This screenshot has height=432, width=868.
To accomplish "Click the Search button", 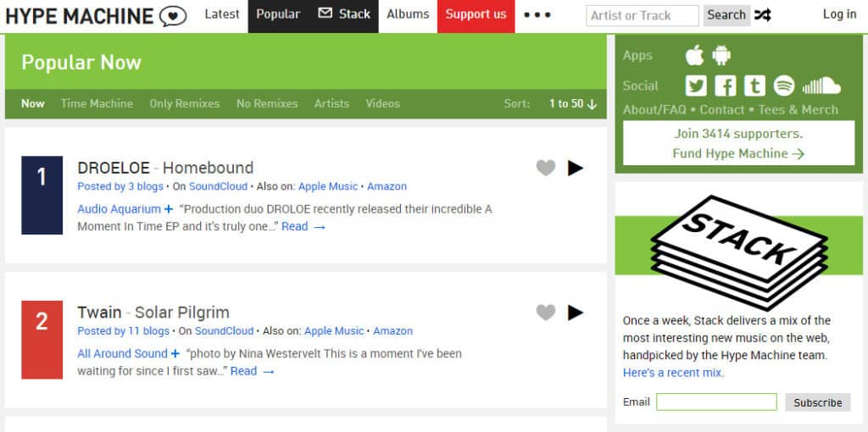I will click(x=726, y=15).
